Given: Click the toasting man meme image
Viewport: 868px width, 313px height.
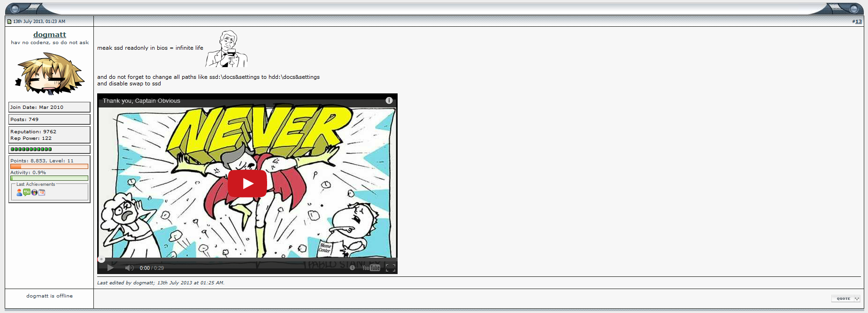Looking at the screenshot, I should (226, 49).
